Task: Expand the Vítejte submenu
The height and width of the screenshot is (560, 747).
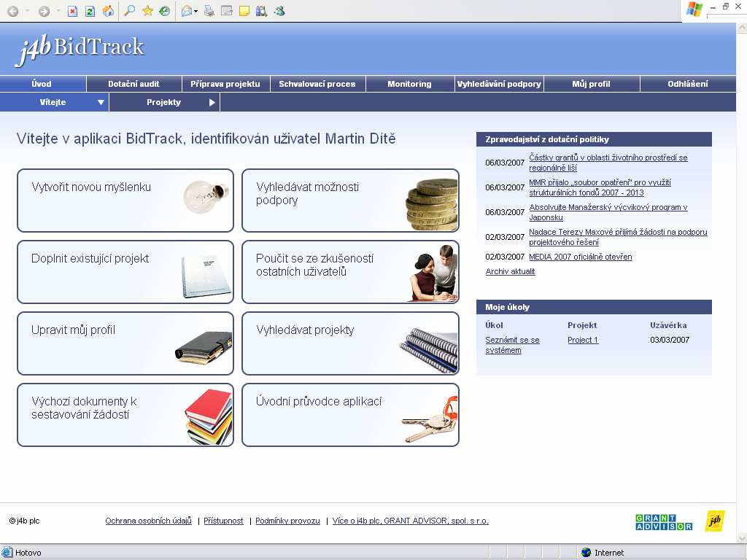Action: tap(101, 102)
